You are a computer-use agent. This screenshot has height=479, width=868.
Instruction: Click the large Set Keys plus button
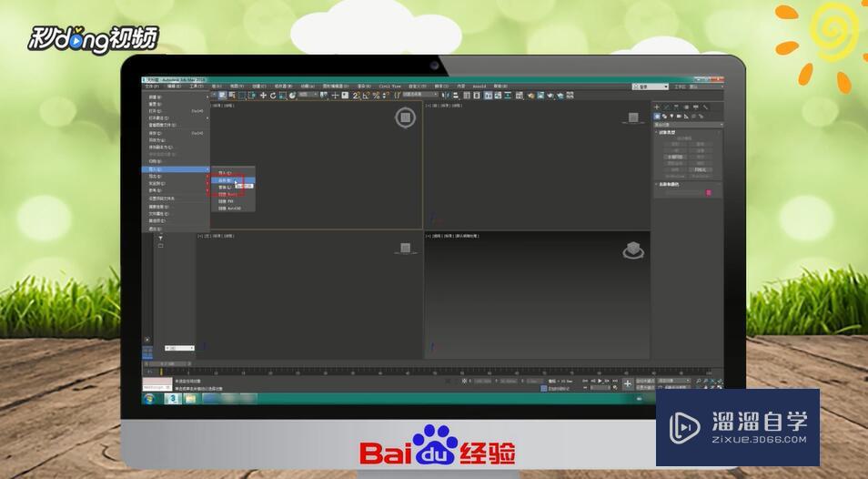[x=628, y=383]
